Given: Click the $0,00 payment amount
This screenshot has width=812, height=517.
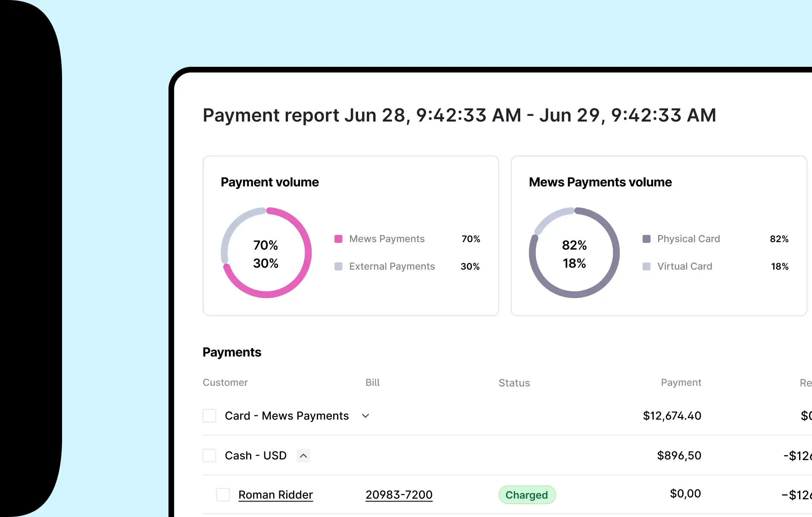Looking at the screenshot, I should coord(685,494).
